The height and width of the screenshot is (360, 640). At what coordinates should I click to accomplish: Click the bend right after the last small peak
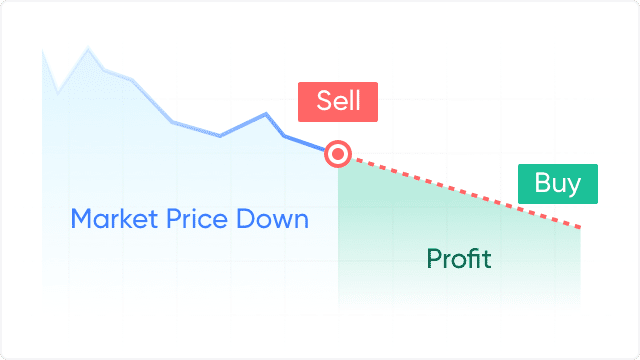(285, 136)
